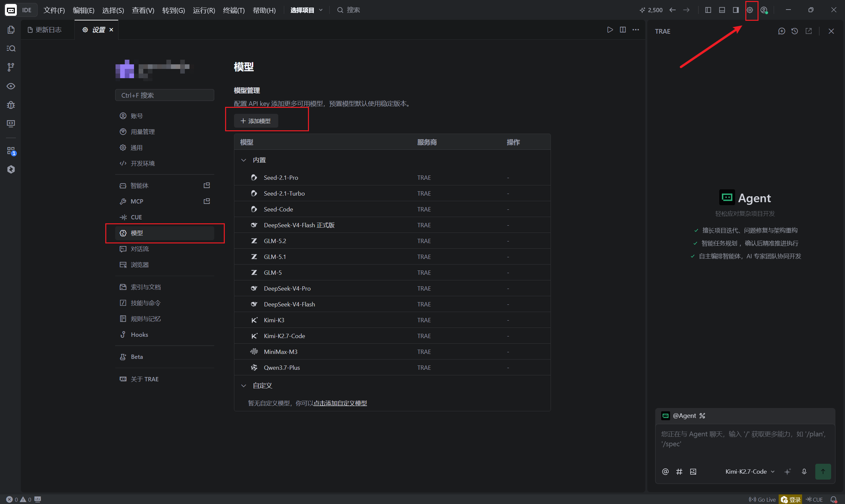Open the extensions icon with badge 1
The height and width of the screenshot is (504, 845).
click(11, 151)
